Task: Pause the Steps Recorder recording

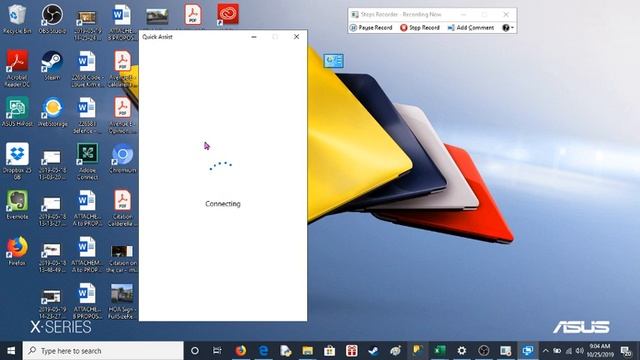Action: pos(371,27)
